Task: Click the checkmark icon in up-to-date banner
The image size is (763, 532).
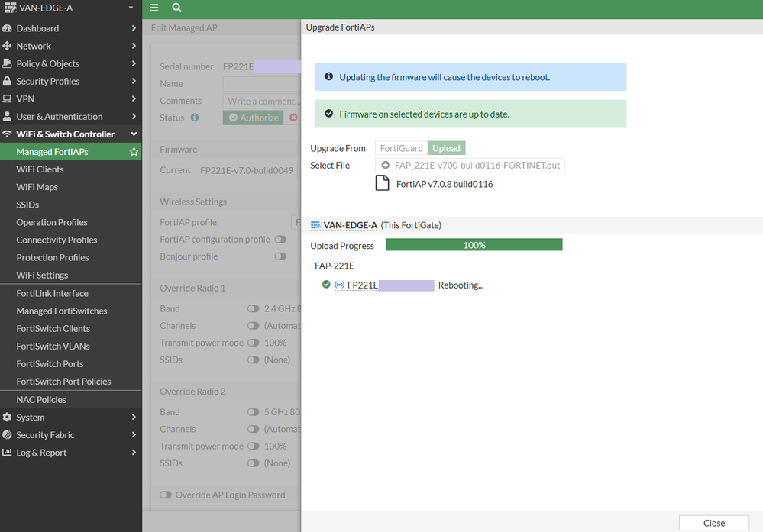Action: [329, 113]
